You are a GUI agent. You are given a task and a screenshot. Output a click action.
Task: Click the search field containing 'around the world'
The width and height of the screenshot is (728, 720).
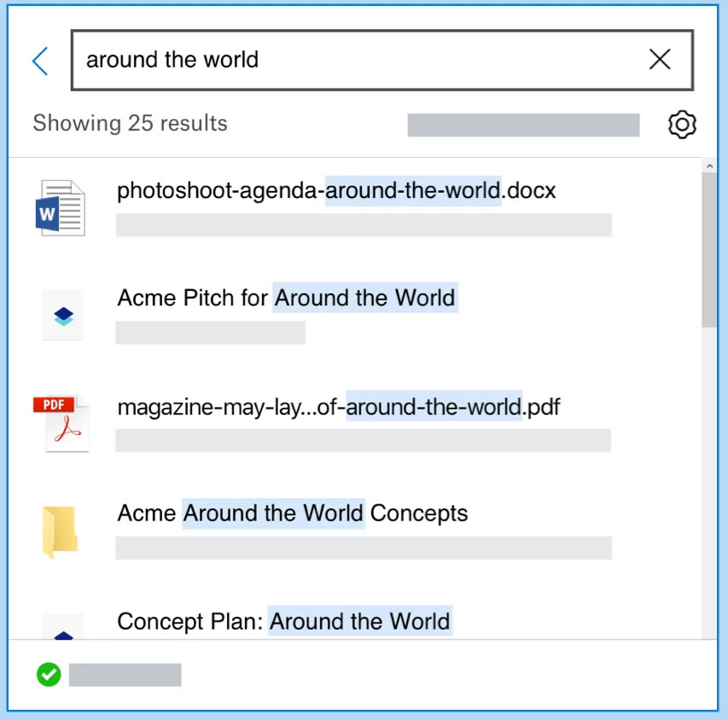(382, 60)
